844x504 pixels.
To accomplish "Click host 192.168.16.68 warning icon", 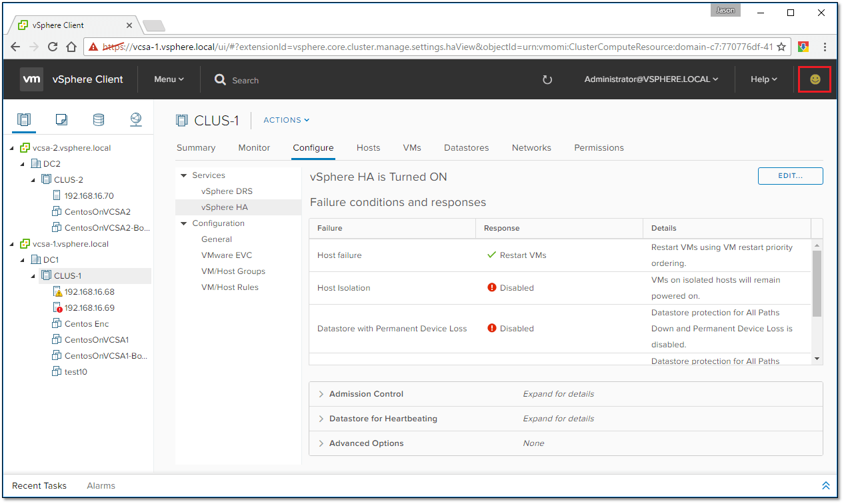I will point(57,292).
